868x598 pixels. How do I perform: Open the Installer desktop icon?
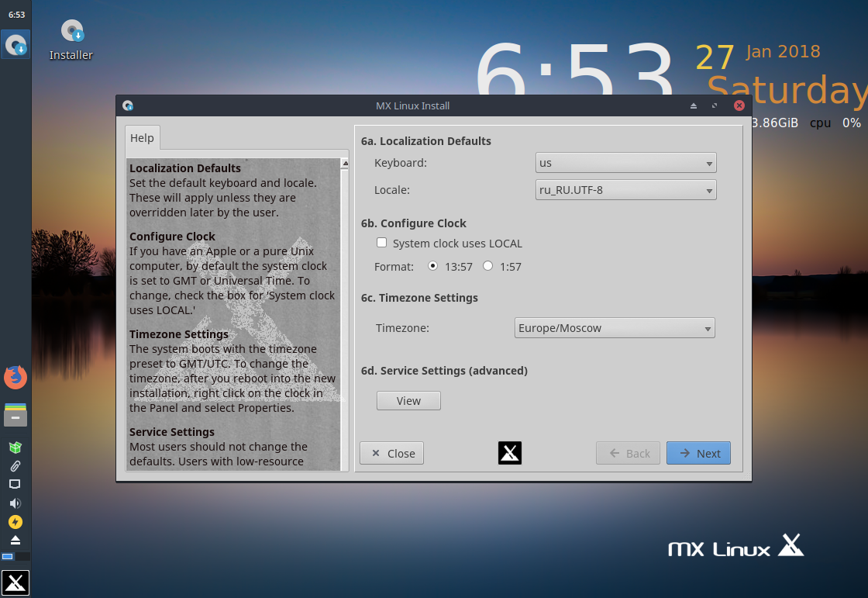pos(71,40)
